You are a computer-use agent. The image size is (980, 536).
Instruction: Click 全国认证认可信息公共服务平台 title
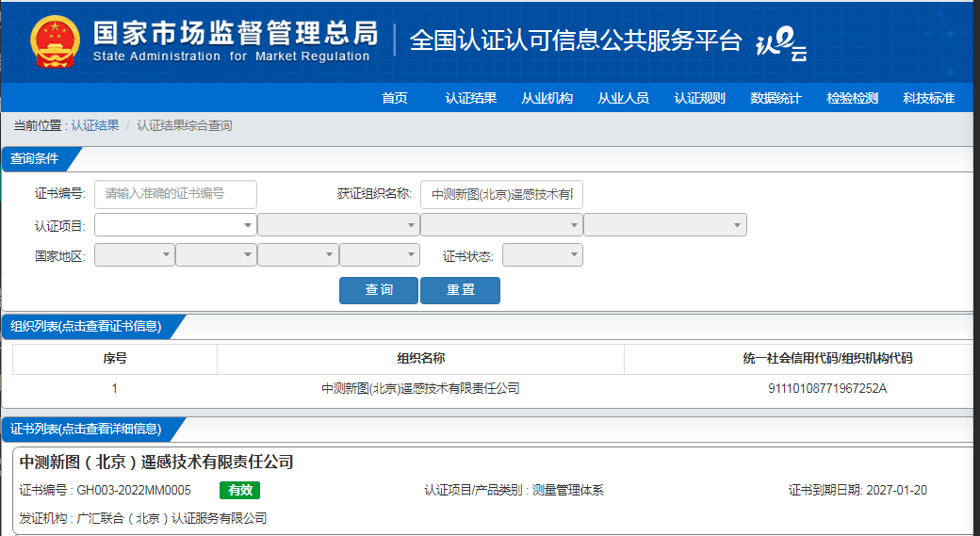click(576, 41)
